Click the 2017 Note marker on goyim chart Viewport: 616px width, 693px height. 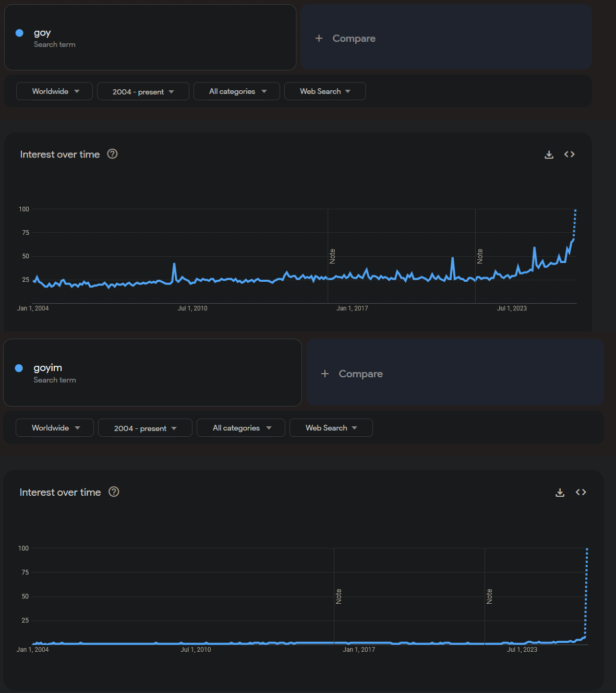(339, 596)
